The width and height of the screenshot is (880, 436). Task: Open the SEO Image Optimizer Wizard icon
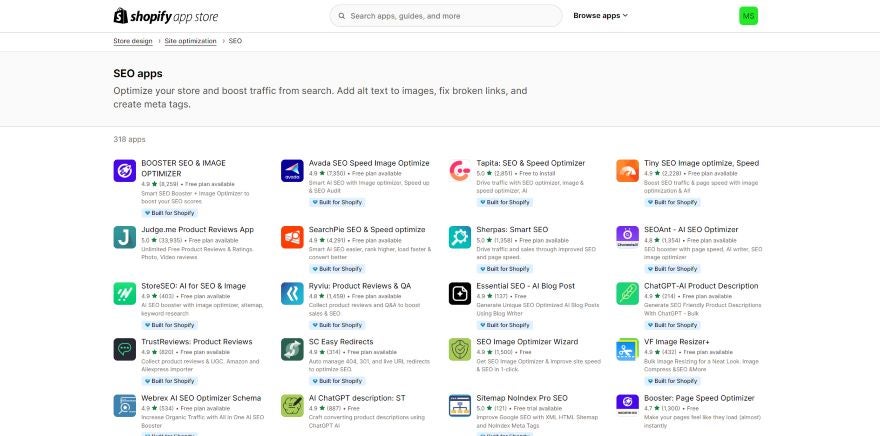tap(460, 349)
